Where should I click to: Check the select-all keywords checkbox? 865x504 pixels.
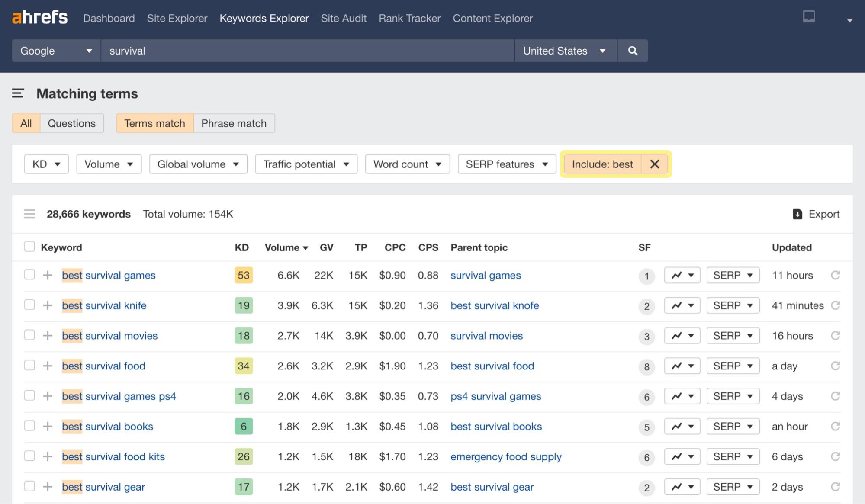[29, 246]
